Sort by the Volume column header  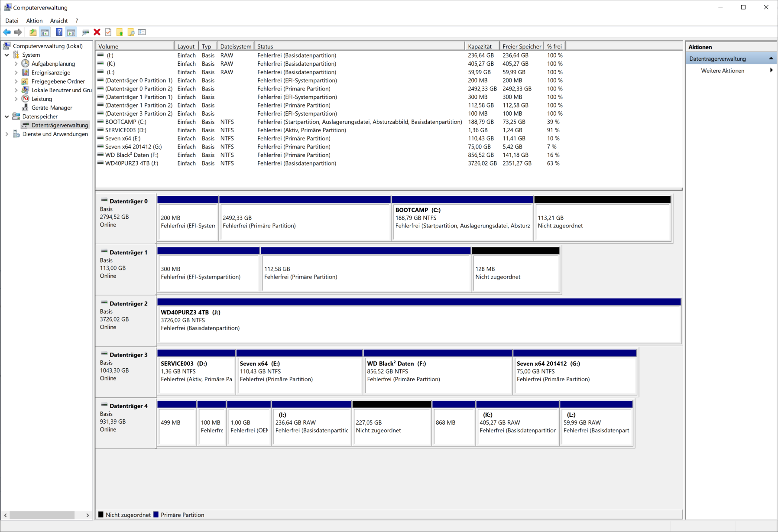tap(135, 46)
